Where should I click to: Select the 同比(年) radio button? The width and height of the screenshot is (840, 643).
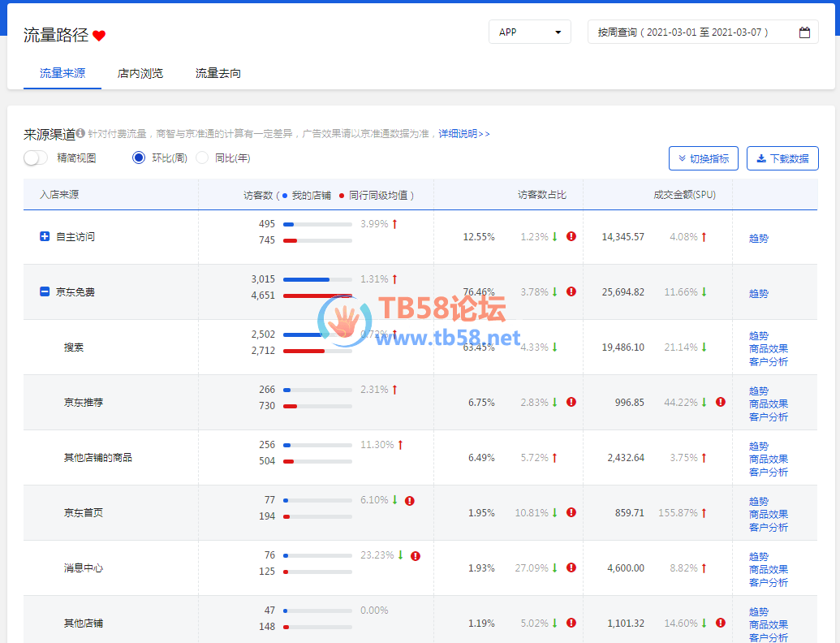[x=202, y=158]
